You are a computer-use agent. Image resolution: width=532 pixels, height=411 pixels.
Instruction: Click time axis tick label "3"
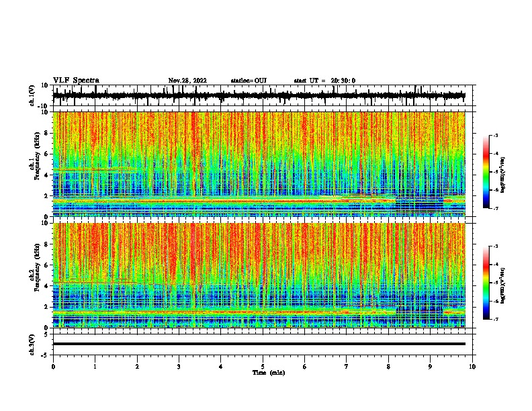click(179, 367)
